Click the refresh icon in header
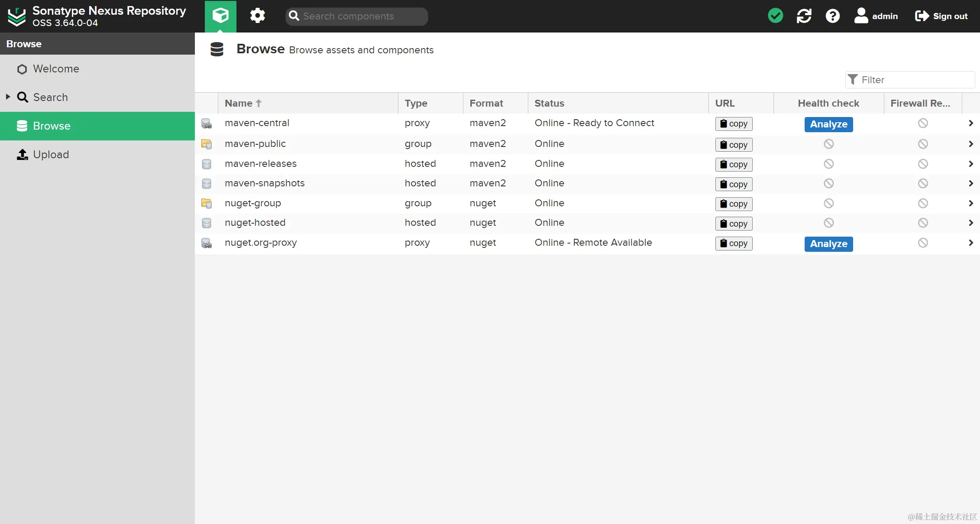The image size is (980, 524). [x=804, y=16]
